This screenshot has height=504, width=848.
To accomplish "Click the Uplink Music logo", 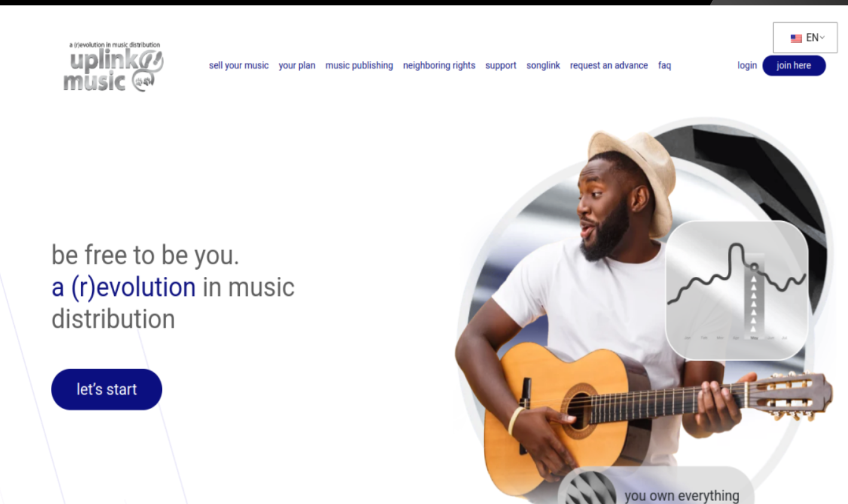I will pyautogui.click(x=113, y=66).
